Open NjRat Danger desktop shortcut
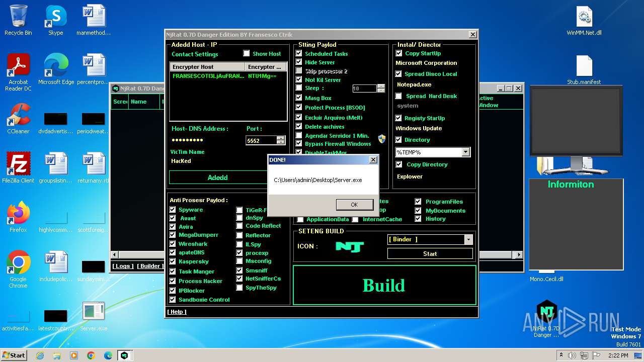 point(546,319)
